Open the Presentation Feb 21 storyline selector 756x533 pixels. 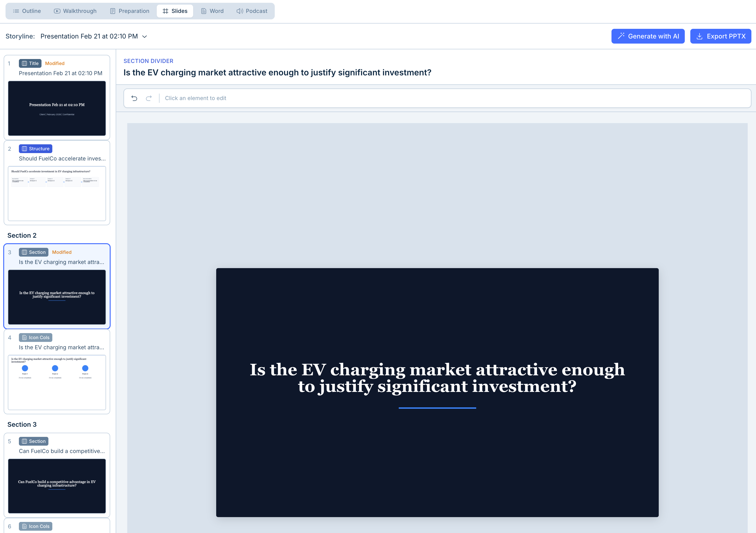tap(94, 36)
